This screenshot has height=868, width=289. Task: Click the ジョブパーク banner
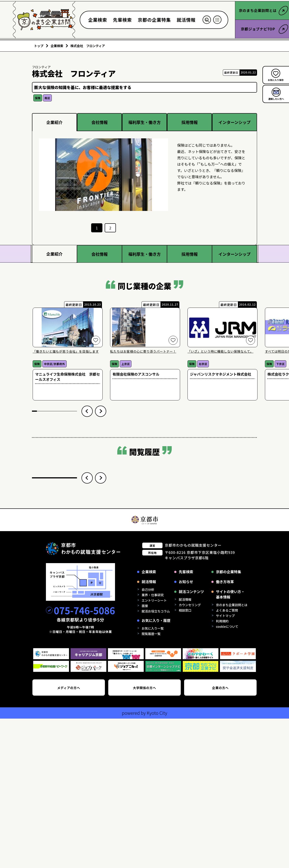88,666
